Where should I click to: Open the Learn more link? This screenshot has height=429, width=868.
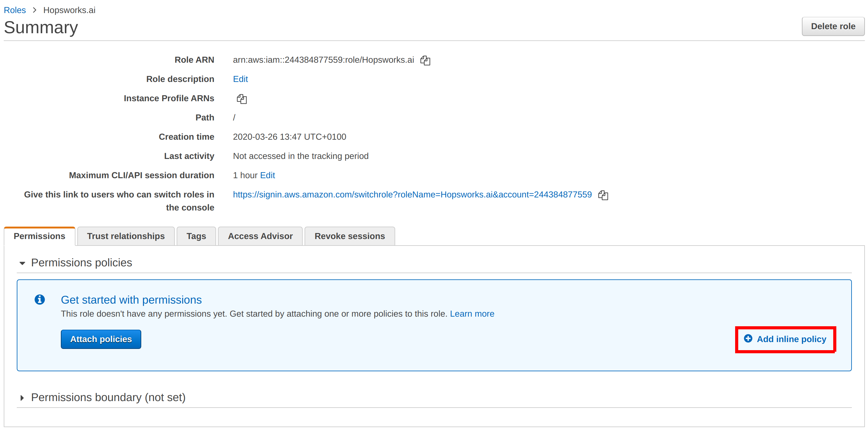pyautogui.click(x=472, y=314)
